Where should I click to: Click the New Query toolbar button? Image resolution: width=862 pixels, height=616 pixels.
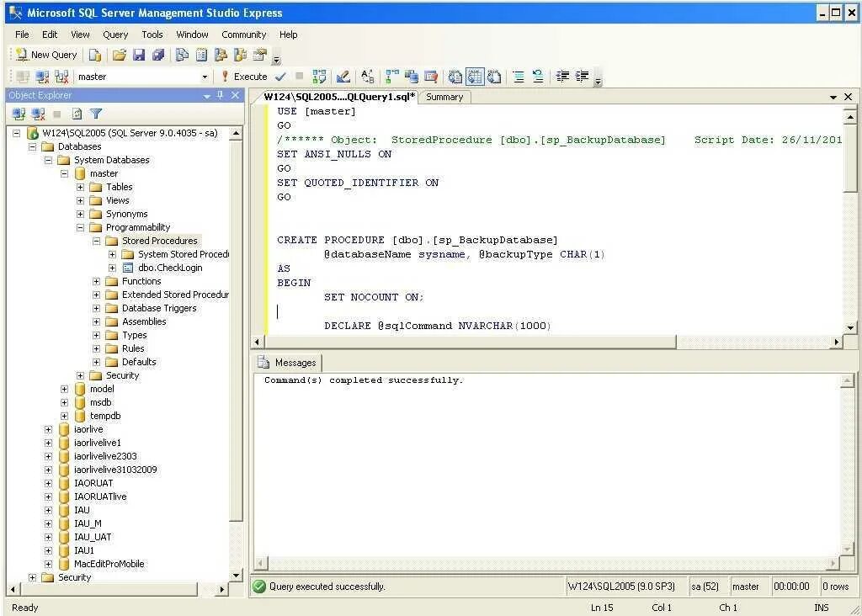click(47, 55)
